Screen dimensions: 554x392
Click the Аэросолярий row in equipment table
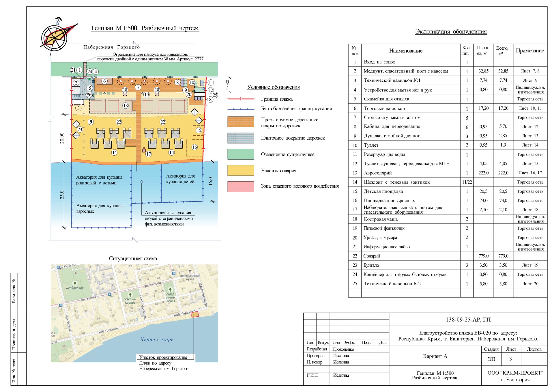click(x=377, y=173)
